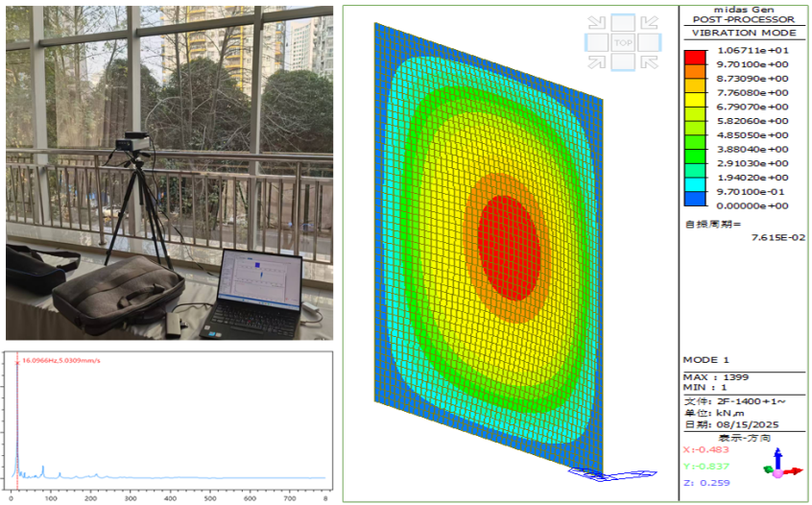
Task: Click the red peak marker at 16.0966Hz
Action: point(17,363)
